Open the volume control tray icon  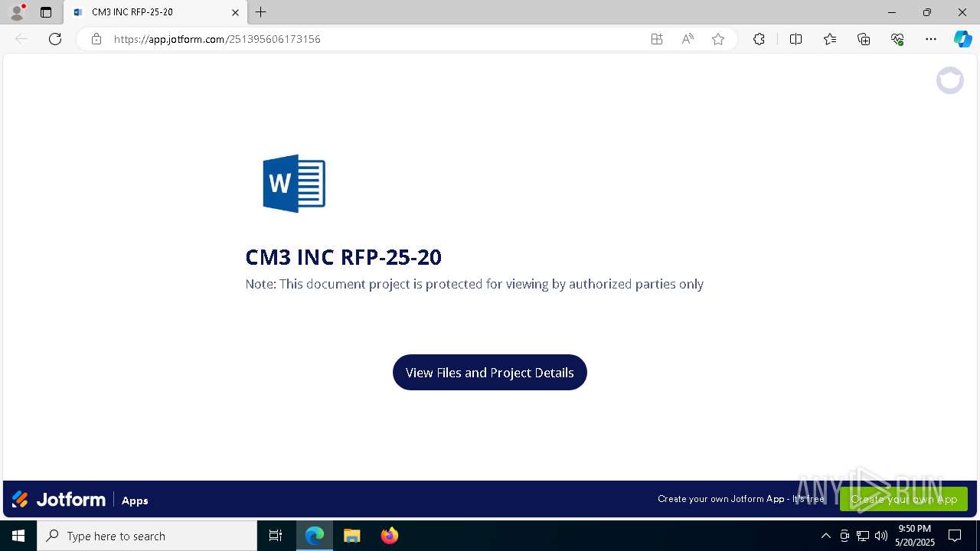(x=881, y=536)
